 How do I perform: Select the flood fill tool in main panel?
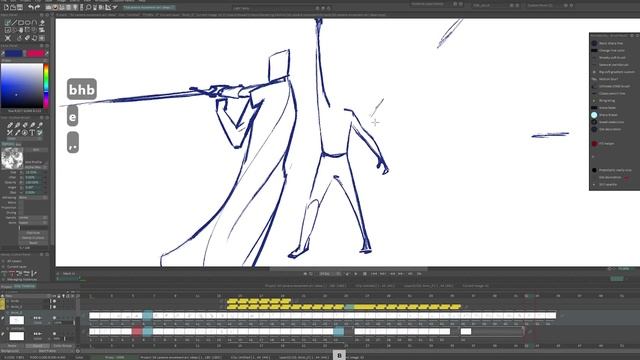click(x=42, y=22)
